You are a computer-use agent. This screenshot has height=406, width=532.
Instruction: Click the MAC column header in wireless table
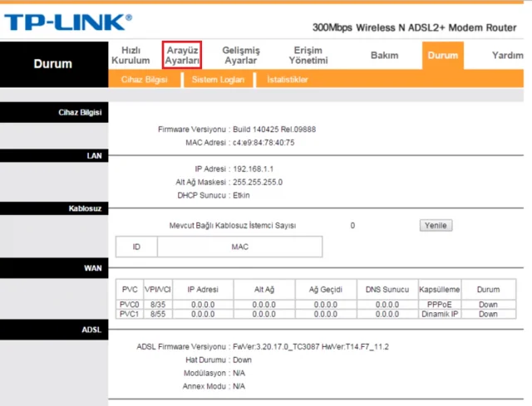[x=239, y=247]
